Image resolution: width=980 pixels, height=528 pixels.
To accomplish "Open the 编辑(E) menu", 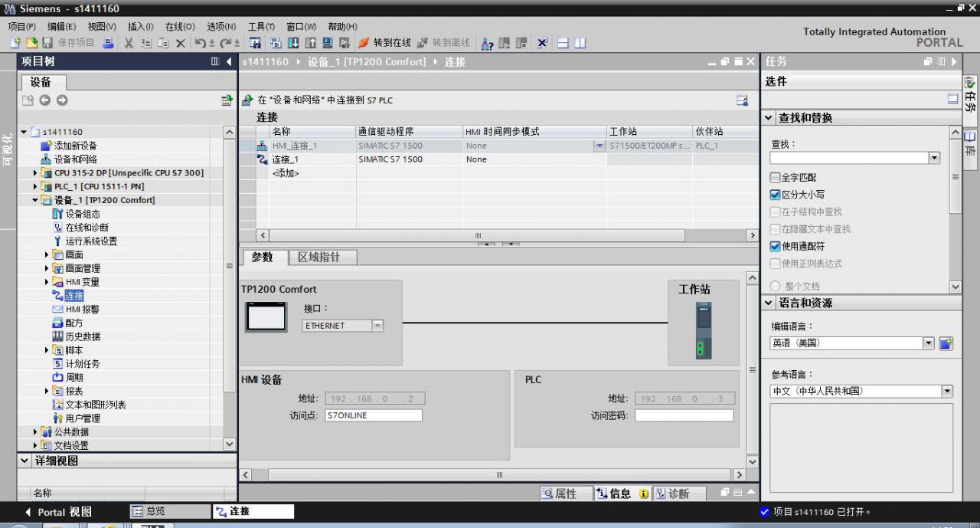I will pyautogui.click(x=61, y=26).
